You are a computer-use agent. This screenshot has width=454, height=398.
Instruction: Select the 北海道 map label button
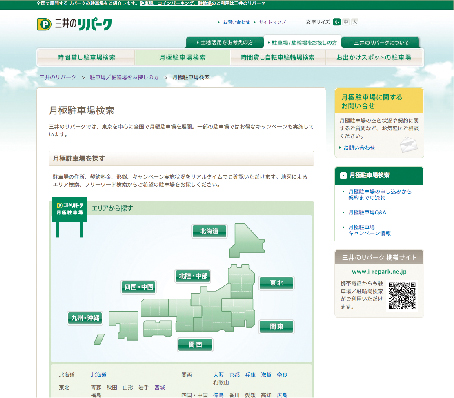pos(209,231)
